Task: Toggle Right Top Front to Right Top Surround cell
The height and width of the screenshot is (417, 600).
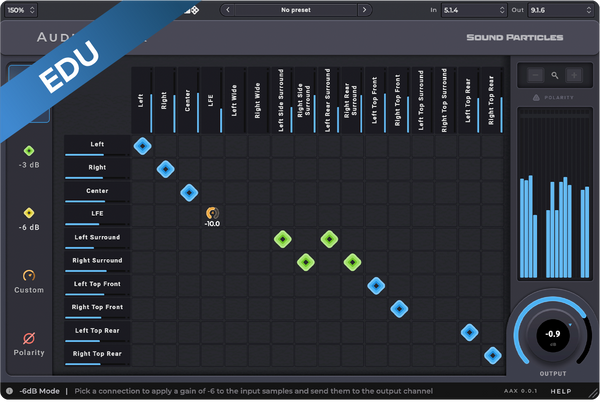Action: (x=446, y=309)
